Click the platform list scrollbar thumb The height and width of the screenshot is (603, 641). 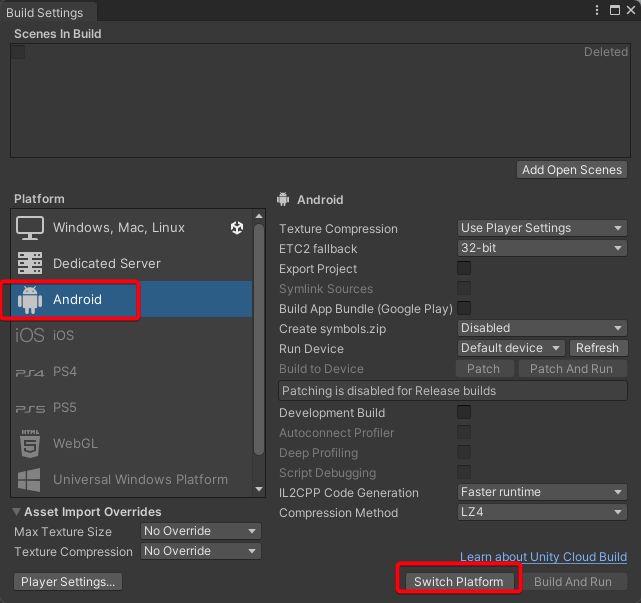259,339
